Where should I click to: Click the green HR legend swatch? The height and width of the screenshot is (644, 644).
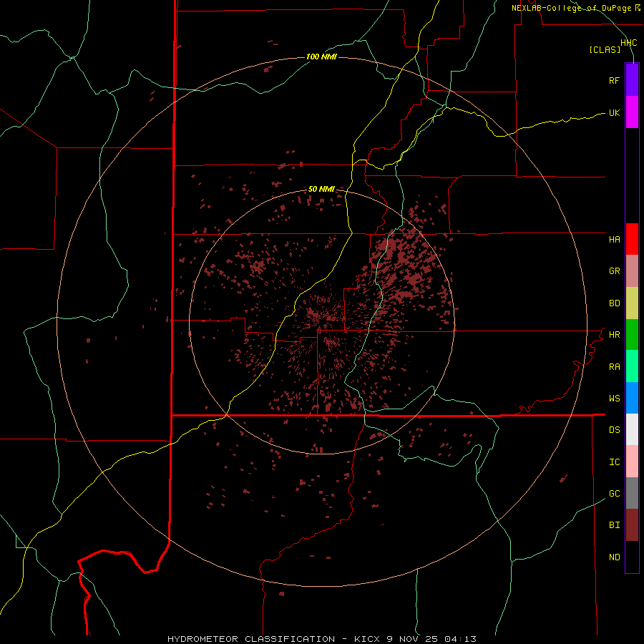point(632,335)
